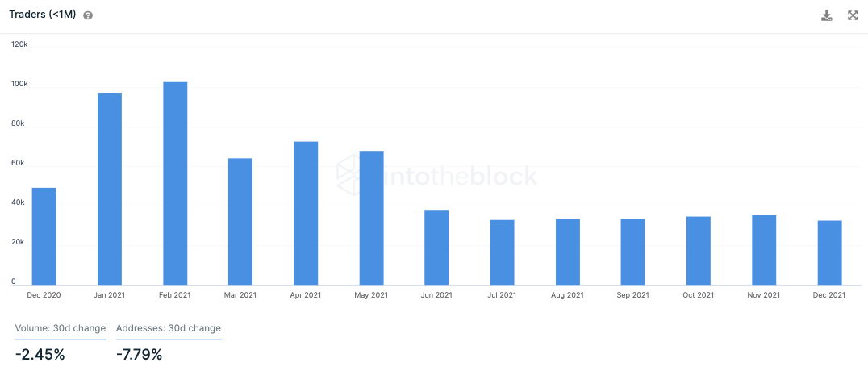Click the Dec 2020 bar
Screen dimensions: 868x371
pyautogui.click(x=44, y=236)
